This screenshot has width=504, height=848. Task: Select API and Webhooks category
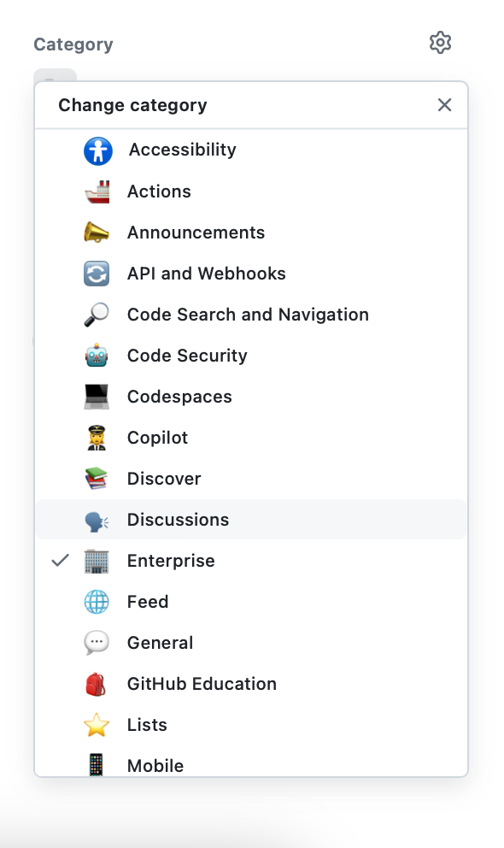pyautogui.click(x=206, y=273)
